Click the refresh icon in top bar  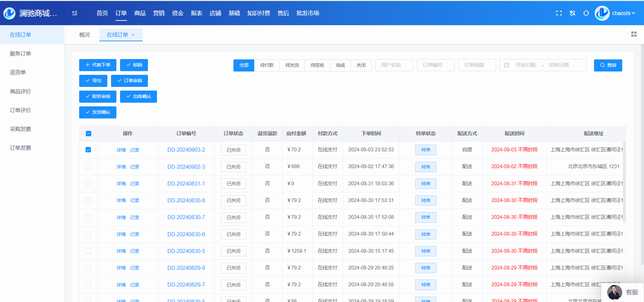pyautogui.click(x=586, y=13)
